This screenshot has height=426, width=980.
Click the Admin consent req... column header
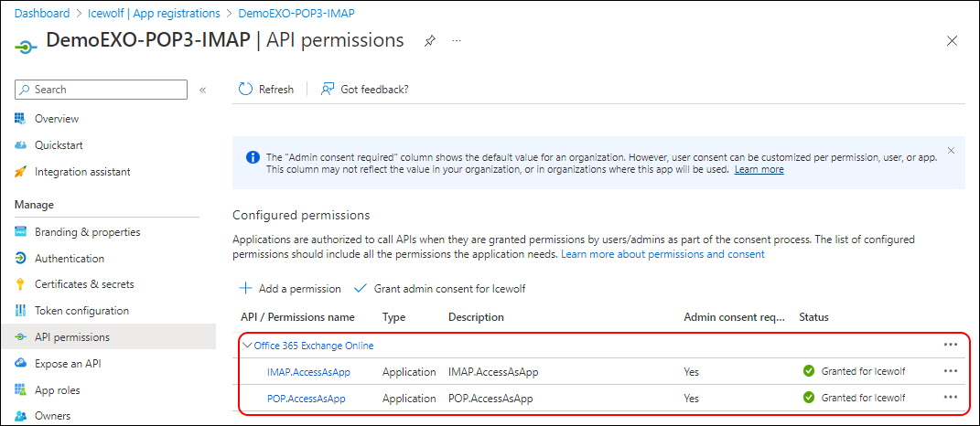tap(734, 317)
